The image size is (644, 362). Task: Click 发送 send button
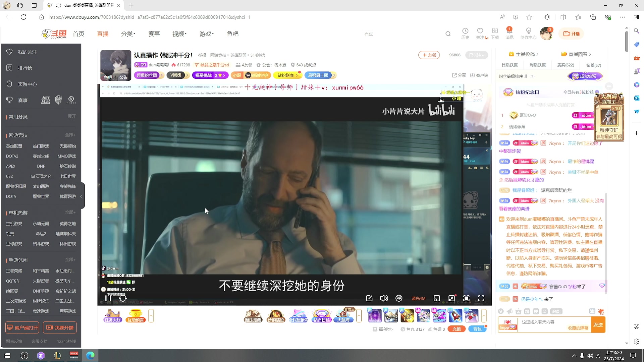(598, 325)
